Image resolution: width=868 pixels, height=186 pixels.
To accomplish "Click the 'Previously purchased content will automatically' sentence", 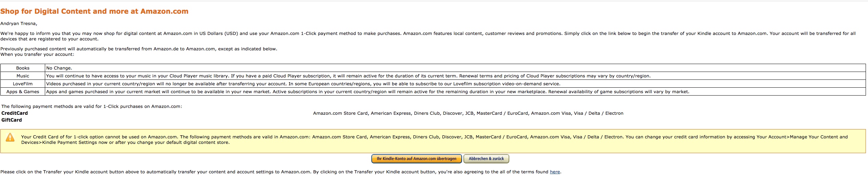I will point(139,49).
